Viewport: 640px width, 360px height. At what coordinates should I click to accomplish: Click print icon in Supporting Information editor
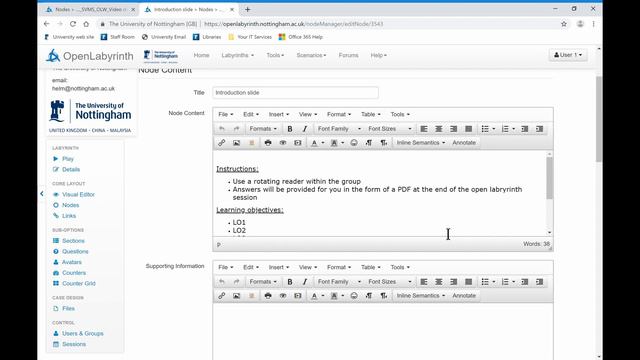[x=268, y=296]
